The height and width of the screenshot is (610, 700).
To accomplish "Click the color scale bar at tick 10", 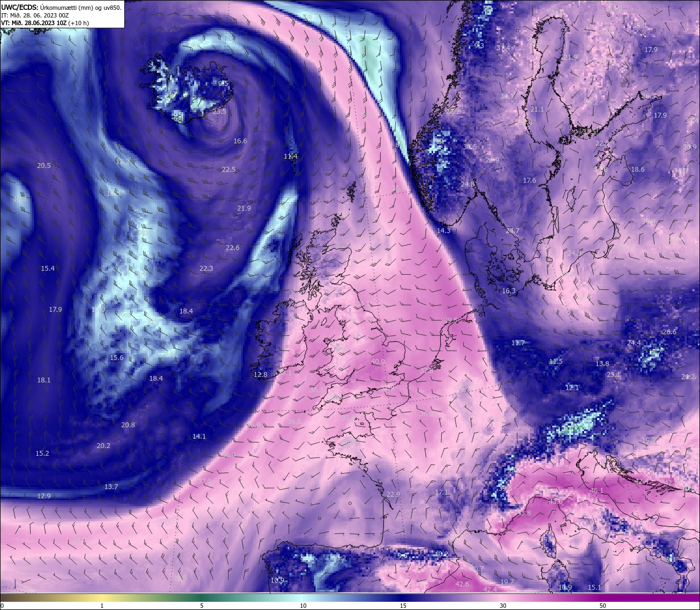I will click(303, 597).
